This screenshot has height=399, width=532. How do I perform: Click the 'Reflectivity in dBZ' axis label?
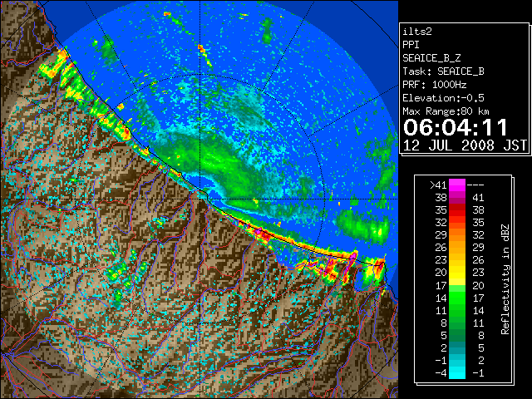(505, 279)
